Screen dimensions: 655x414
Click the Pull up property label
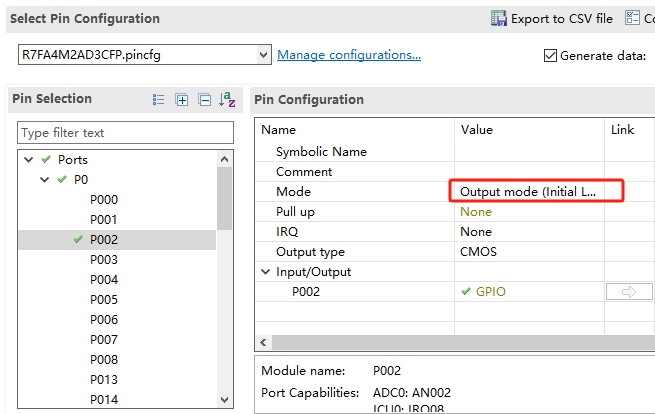click(x=295, y=212)
